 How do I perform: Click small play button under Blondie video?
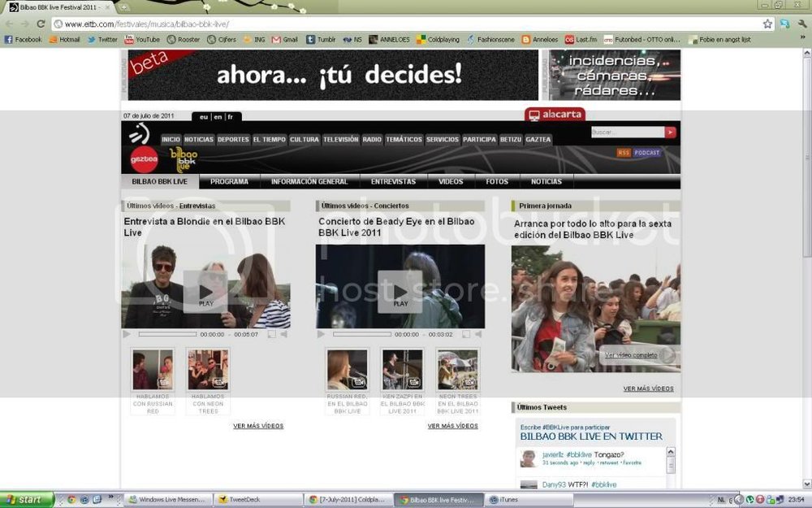pos(127,334)
